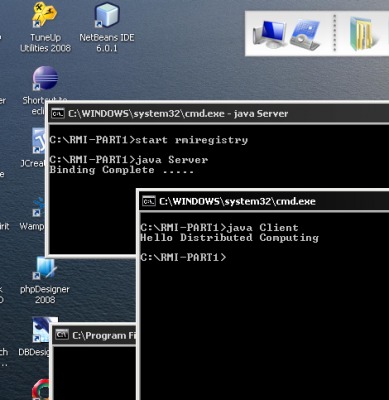This screenshot has width=389, height=400.
Task: Click the computer monitor icon in the dock bar
Action: pyautogui.click(x=269, y=35)
